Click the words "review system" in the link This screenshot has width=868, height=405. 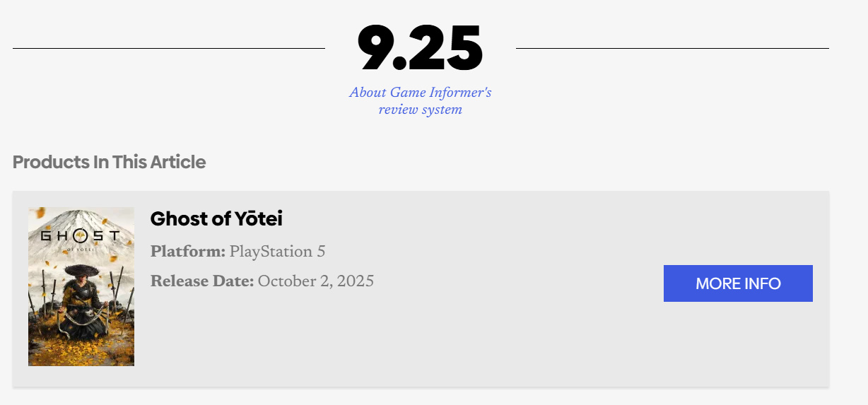point(420,110)
